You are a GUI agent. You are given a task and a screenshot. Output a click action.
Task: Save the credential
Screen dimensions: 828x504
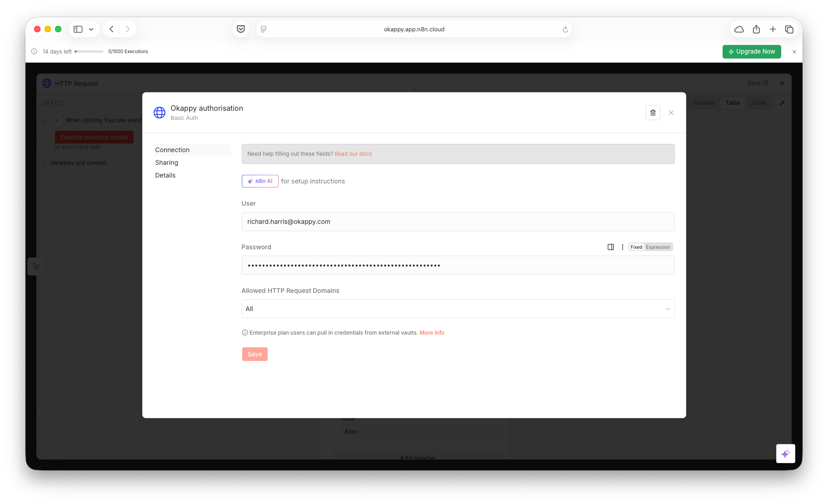coord(254,354)
